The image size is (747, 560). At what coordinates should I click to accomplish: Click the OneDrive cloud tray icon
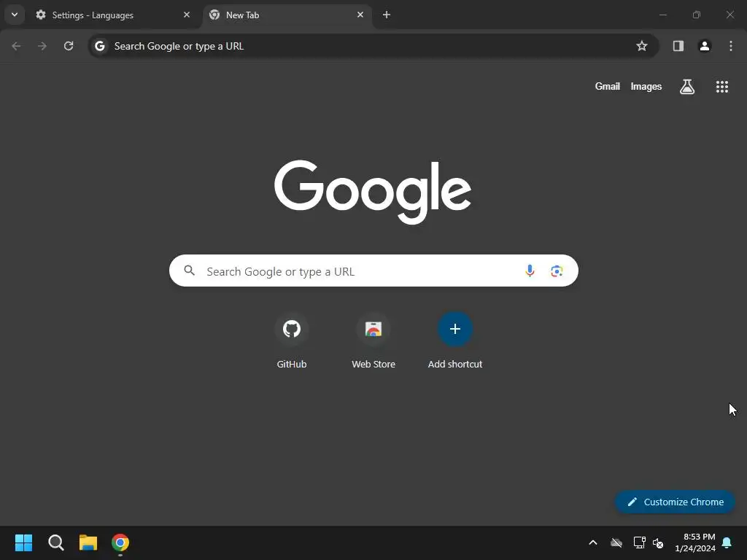click(616, 542)
